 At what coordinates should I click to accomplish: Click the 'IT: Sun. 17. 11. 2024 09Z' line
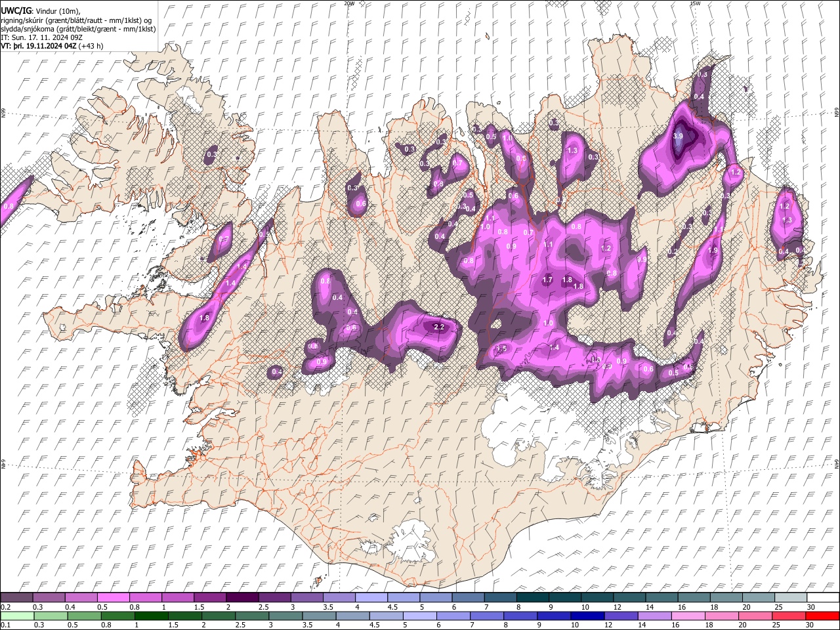pos(41,37)
